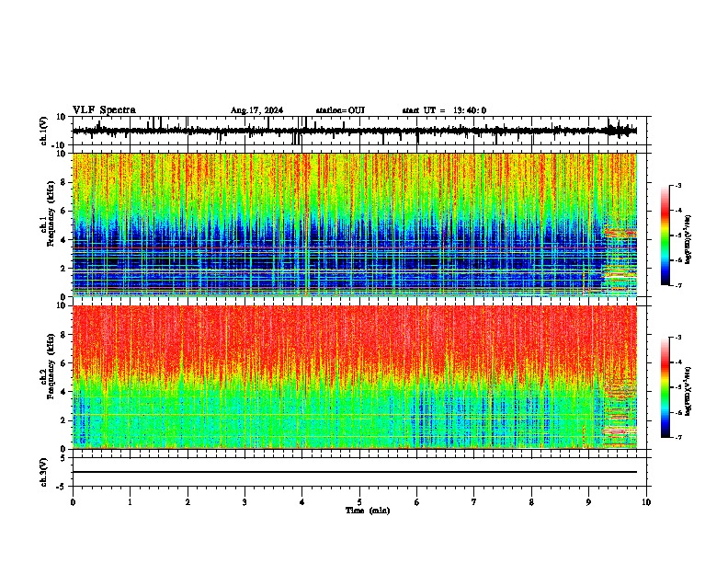728x563 pixels.
Task: Click the VLF Spectra title
Action: [104, 110]
